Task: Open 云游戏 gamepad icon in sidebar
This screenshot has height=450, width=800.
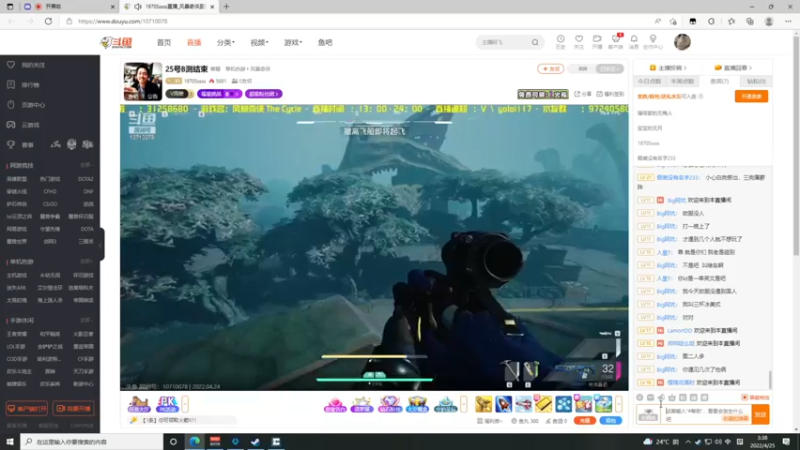Action: pos(11,124)
